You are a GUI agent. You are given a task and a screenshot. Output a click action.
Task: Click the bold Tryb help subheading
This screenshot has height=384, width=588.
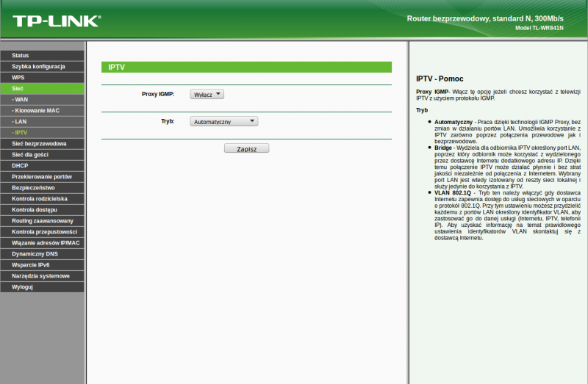(x=422, y=110)
